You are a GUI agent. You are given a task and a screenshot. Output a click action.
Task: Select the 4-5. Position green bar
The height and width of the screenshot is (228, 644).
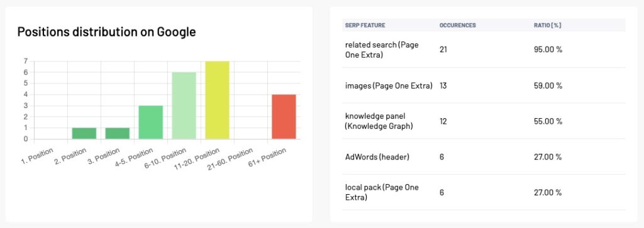pyautogui.click(x=151, y=122)
